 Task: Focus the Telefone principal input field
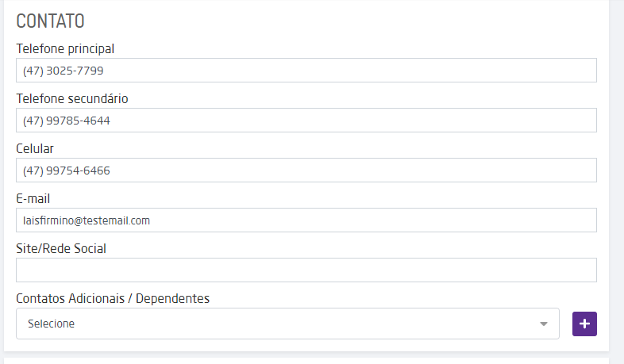(x=306, y=71)
